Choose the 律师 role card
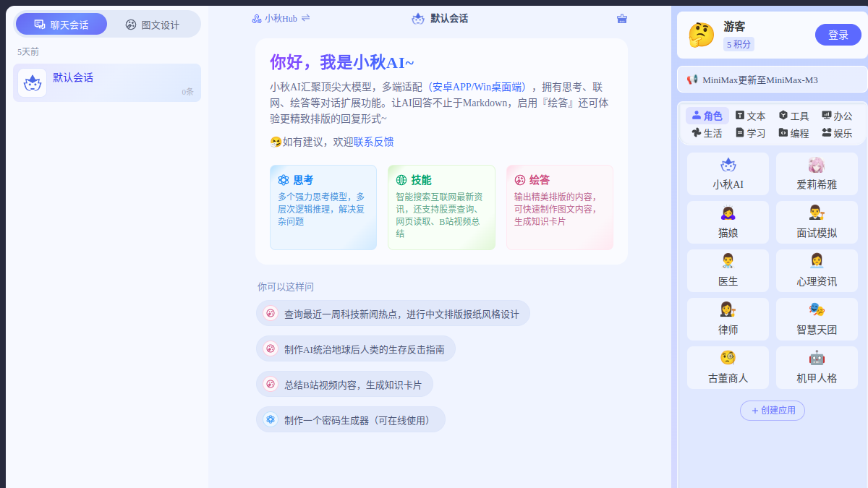 pyautogui.click(x=728, y=319)
